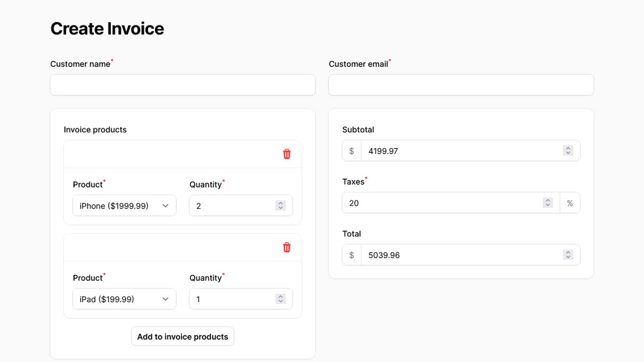Decrement the iPad quantity stepper
This screenshot has height=362, width=644.
point(281,301)
